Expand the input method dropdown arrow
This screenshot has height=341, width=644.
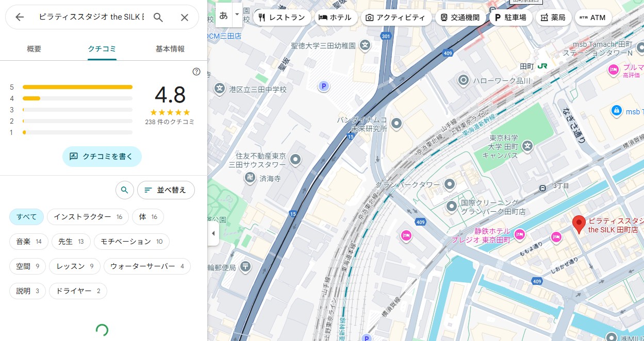(237, 14)
